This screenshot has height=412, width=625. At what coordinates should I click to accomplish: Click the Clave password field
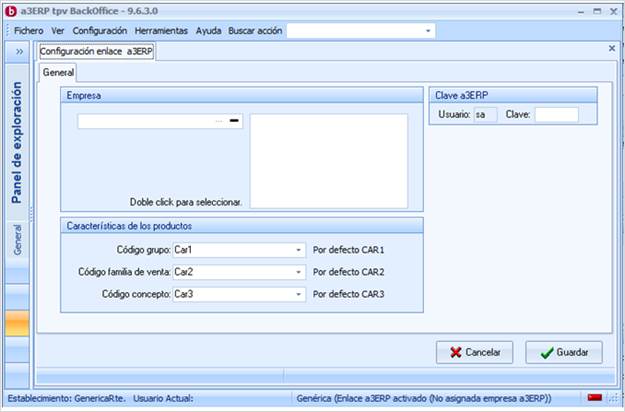click(x=556, y=114)
